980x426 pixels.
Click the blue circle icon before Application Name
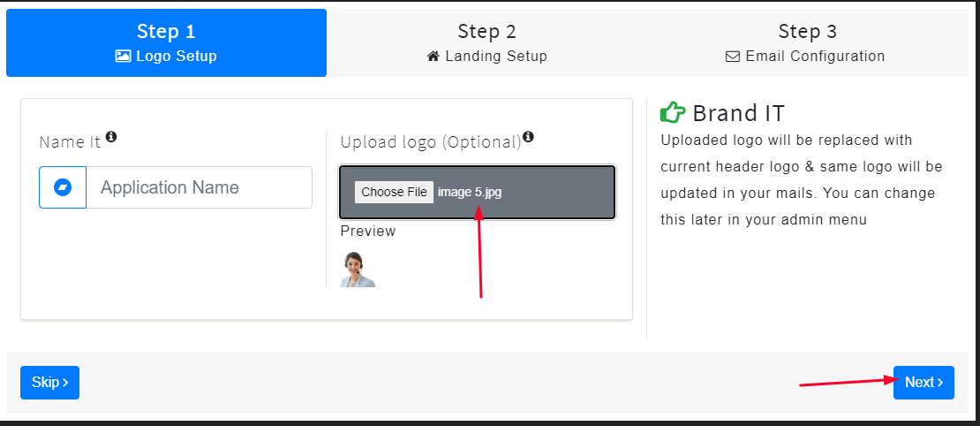(x=63, y=187)
